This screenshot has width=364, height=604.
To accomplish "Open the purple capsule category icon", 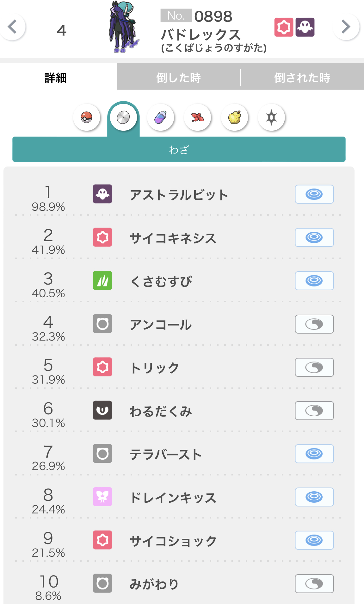I will tap(160, 117).
